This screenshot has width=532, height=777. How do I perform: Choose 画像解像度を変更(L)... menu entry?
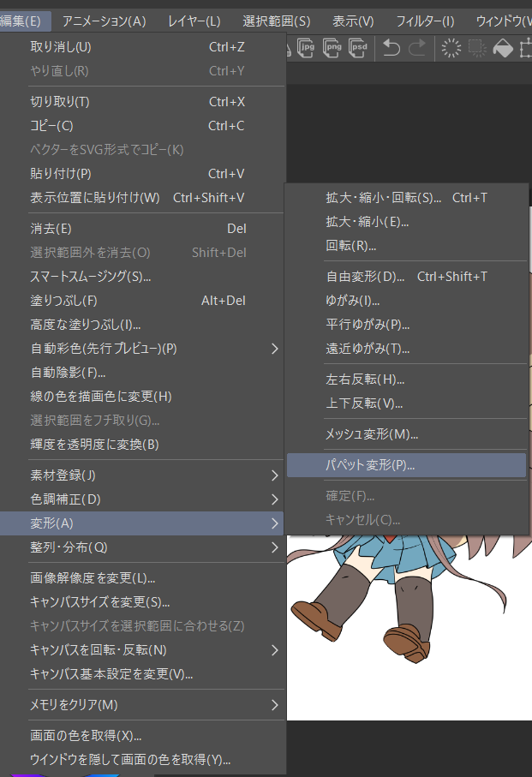pos(93,578)
